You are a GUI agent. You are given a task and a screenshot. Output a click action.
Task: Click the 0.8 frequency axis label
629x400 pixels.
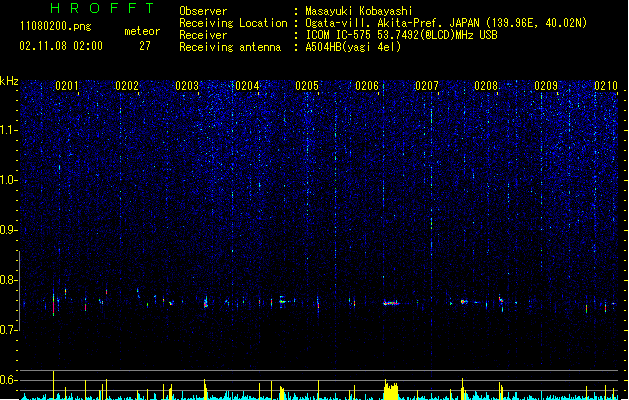click(8, 280)
